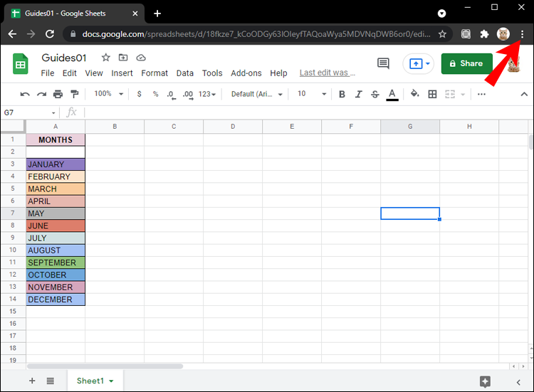Open Chrome three-dot menu

tap(522, 34)
